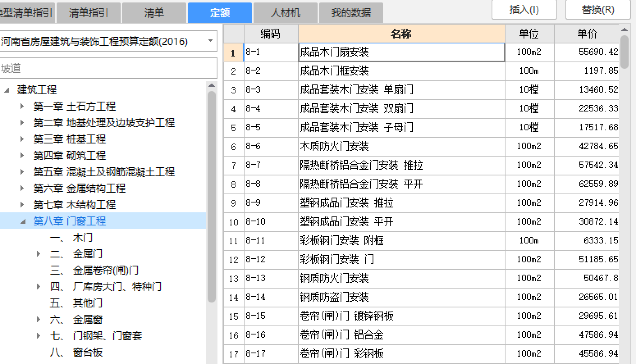Collapse the 建筑工程 root node
This screenshot has height=364, width=636.
click(x=6, y=90)
